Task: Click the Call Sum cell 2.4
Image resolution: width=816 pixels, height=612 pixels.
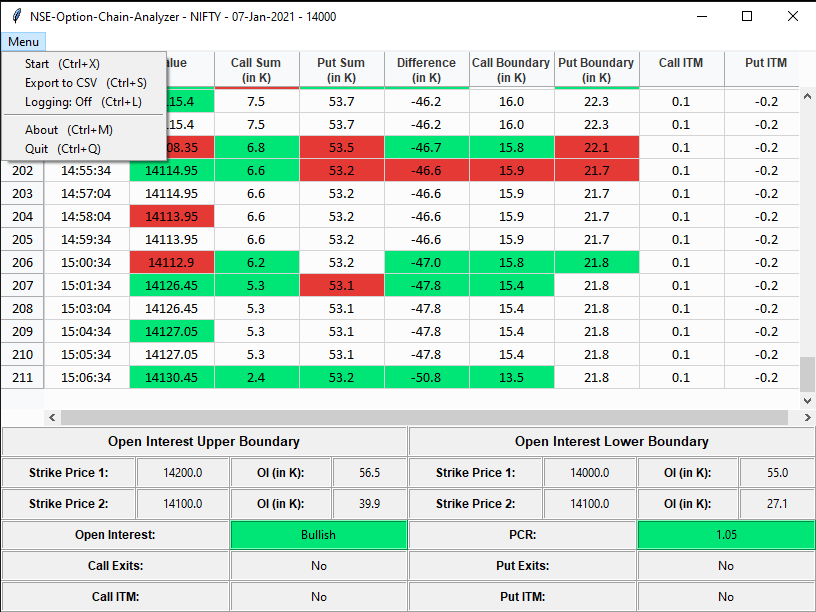Action: pyautogui.click(x=257, y=377)
